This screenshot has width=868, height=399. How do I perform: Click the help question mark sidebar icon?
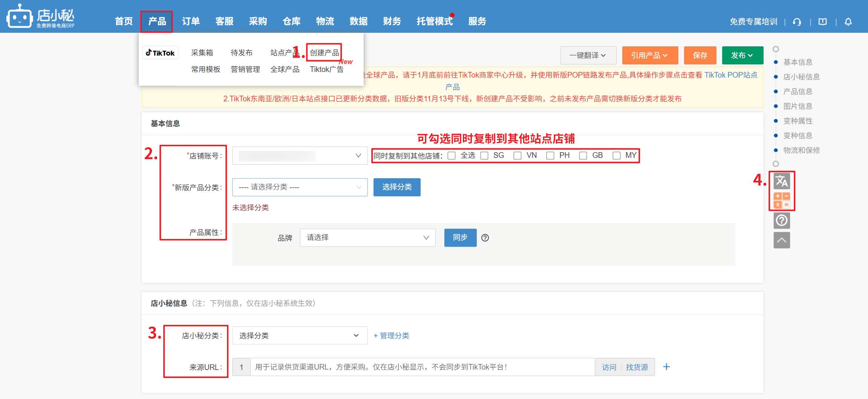click(x=782, y=220)
